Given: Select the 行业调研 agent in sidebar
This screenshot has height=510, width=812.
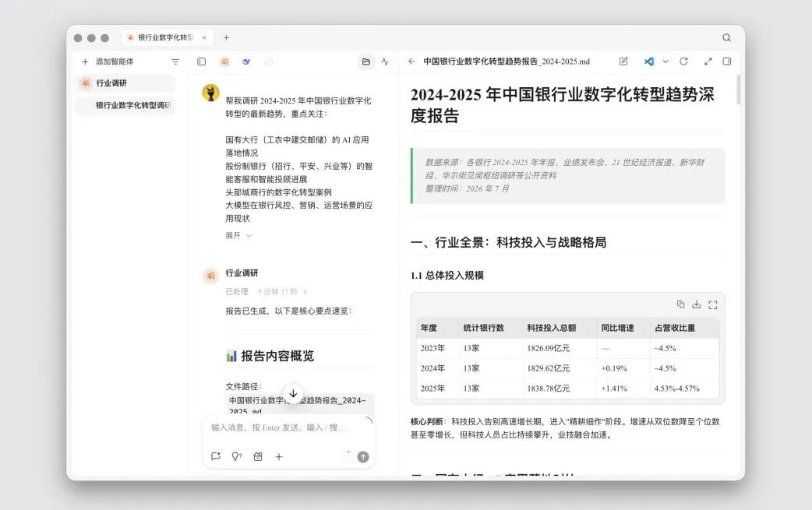Looking at the screenshot, I should point(125,83).
